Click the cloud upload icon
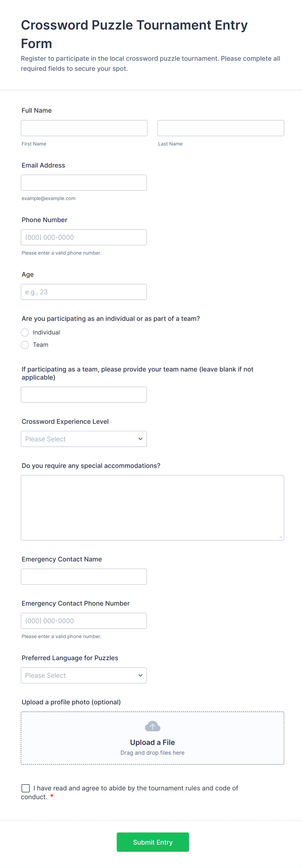 point(152,726)
